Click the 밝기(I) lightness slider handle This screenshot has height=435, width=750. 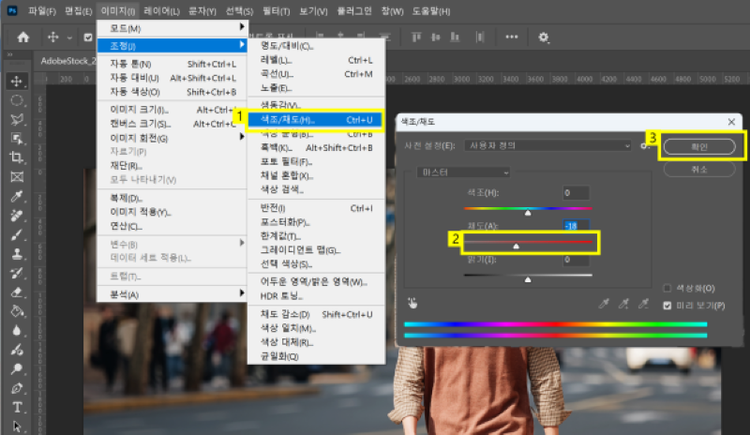528,279
